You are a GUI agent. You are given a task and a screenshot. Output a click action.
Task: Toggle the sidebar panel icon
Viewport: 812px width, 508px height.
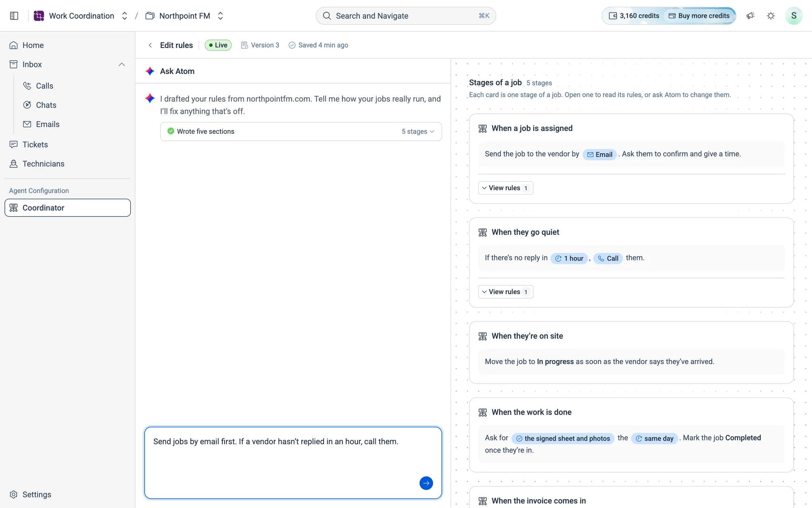(14, 16)
